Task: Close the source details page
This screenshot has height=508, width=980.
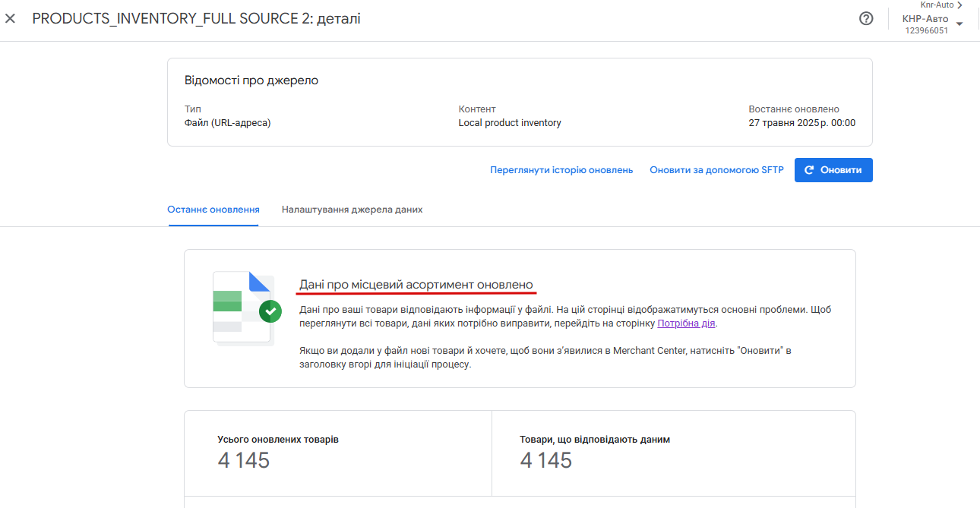Action: click(x=10, y=18)
